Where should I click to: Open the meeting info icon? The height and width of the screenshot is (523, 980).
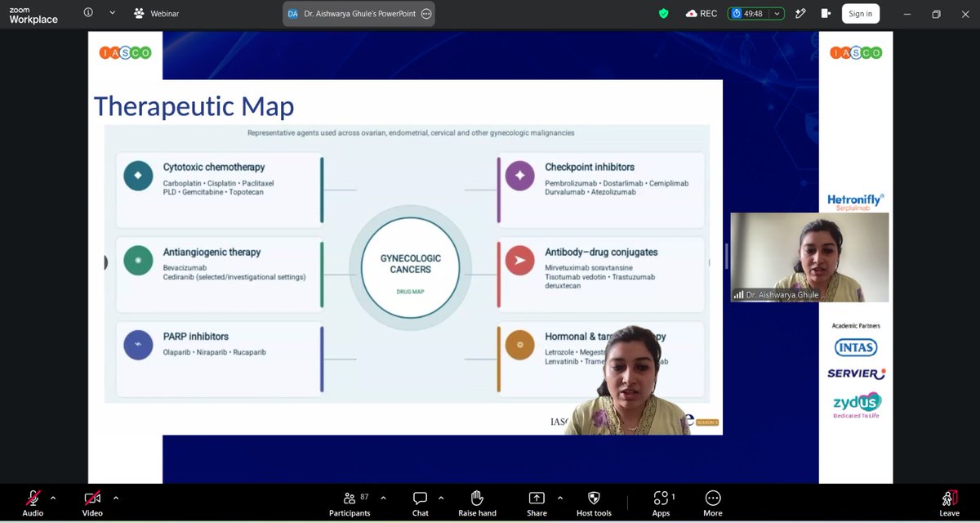click(x=88, y=13)
